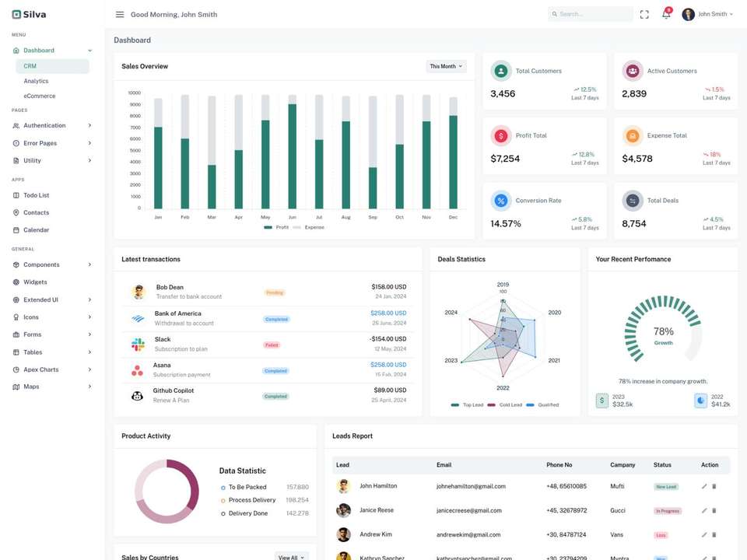Expand the Utility menu
This screenshot has width=747, height=560.
tap(52, 160)
